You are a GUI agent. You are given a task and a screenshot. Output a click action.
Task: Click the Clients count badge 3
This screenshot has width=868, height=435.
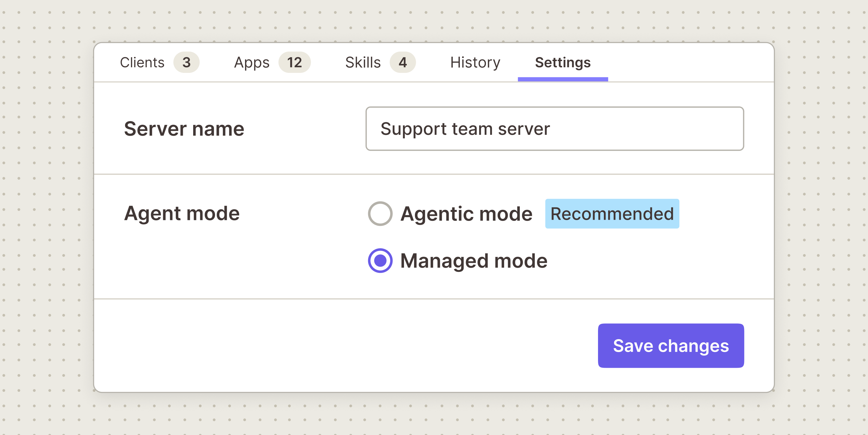pyautogui.click(x=186, y=62)
